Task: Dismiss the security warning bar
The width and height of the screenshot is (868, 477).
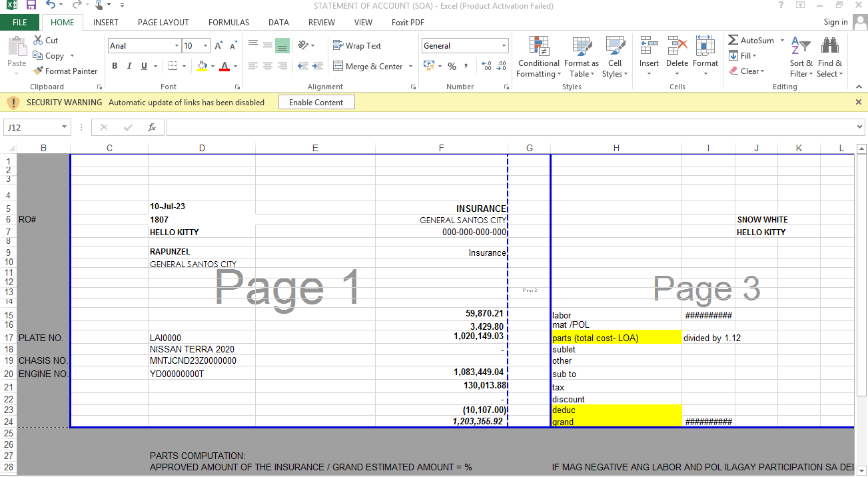Action: coord(859,102)
